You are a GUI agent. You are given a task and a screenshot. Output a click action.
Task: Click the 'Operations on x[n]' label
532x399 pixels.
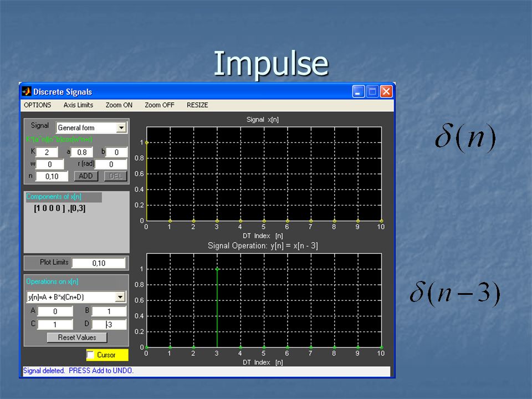click(x=52, y=282)
